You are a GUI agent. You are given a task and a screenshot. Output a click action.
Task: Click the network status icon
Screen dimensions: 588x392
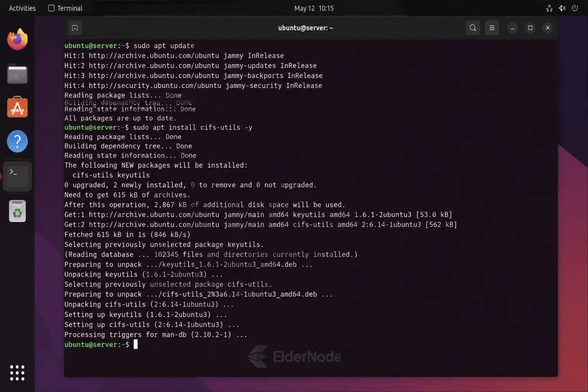[x=549, y=8]
